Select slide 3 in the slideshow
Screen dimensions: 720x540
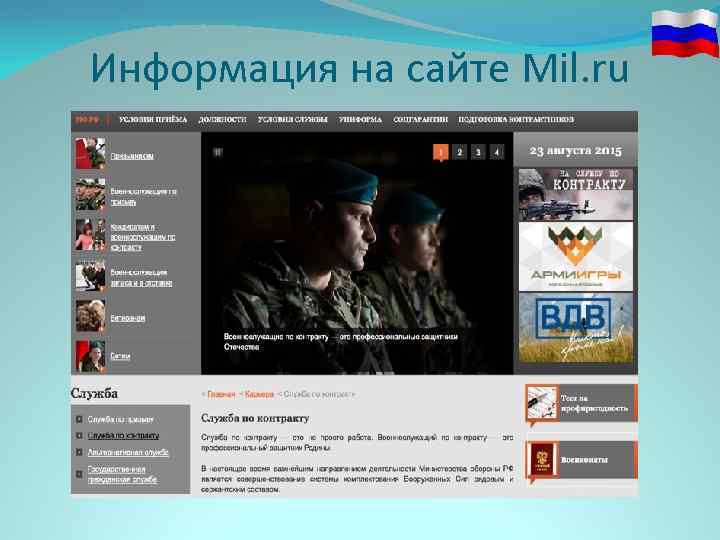tap(478, 152)
